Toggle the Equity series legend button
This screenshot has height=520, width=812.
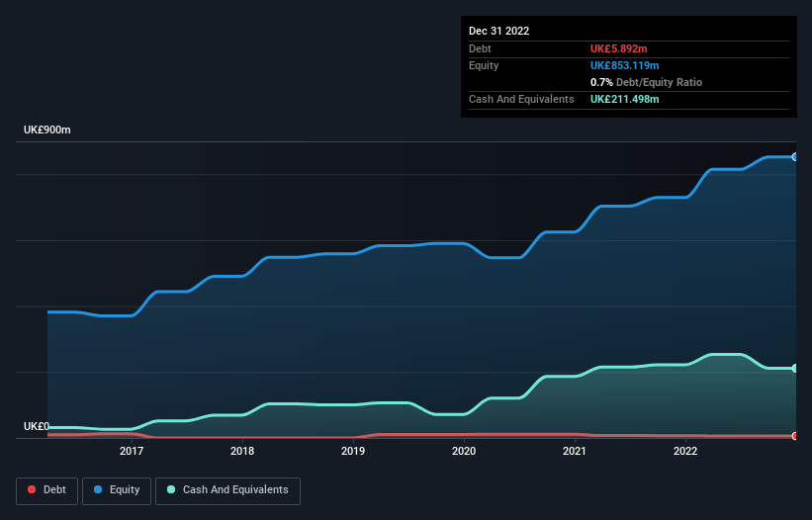point(117,490)
